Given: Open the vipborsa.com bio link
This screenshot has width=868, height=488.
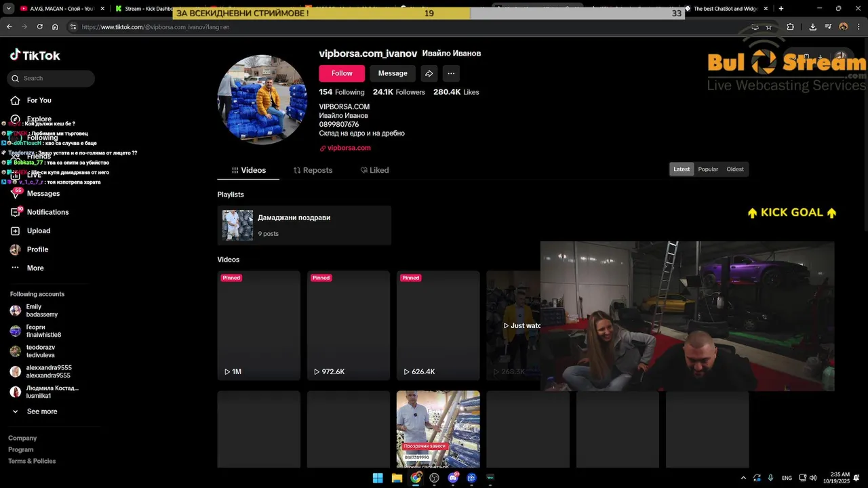Looking at the screenshot, I should click(x=345, y=148).
